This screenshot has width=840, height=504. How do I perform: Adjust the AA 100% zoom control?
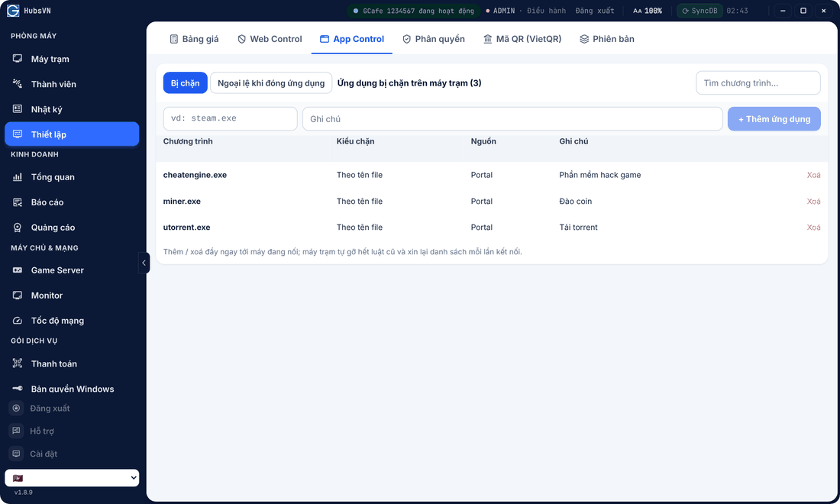coord(648,11)
